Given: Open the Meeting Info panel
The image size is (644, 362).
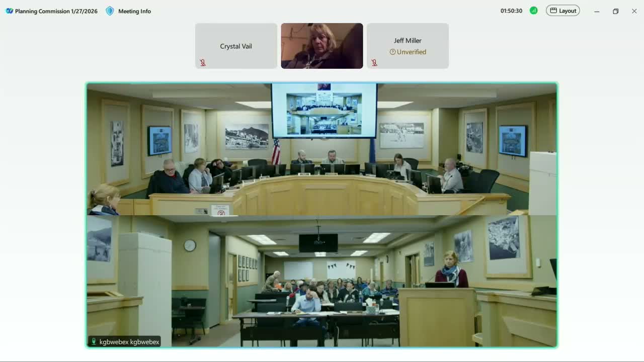Looking at the screenshot, I should tap(128, 11).
